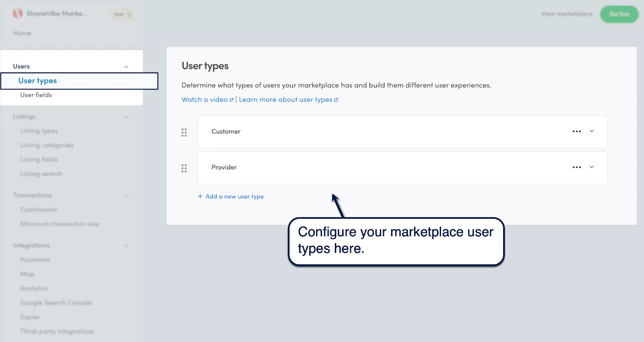Open Learn more about user types link
This screenshot has height=342, width=644.
[x=286, y=99]
